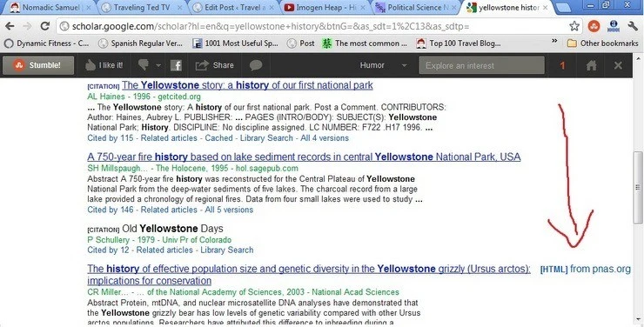The image size is (644, 327).
Task: Open the Top 100 Travel Blog bookmark
Action: point(459,43)
